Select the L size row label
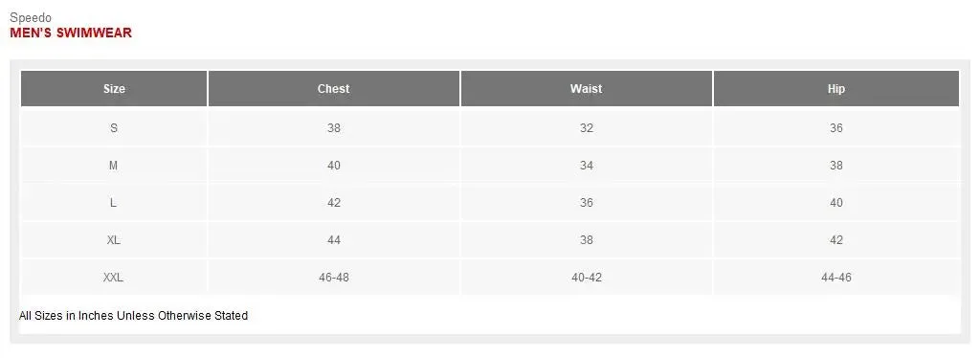 coord(114,203)
